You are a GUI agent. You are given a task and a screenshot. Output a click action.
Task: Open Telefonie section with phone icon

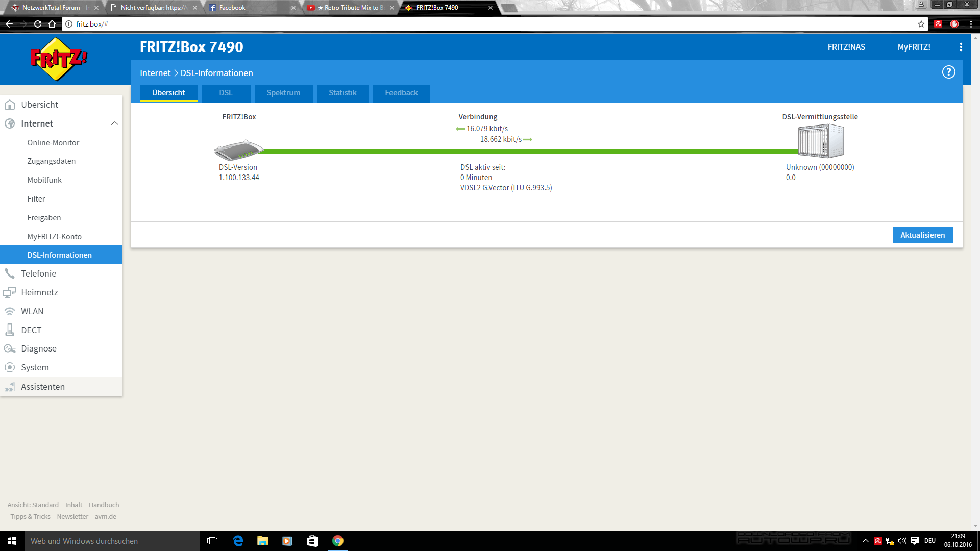pos(38,273)
